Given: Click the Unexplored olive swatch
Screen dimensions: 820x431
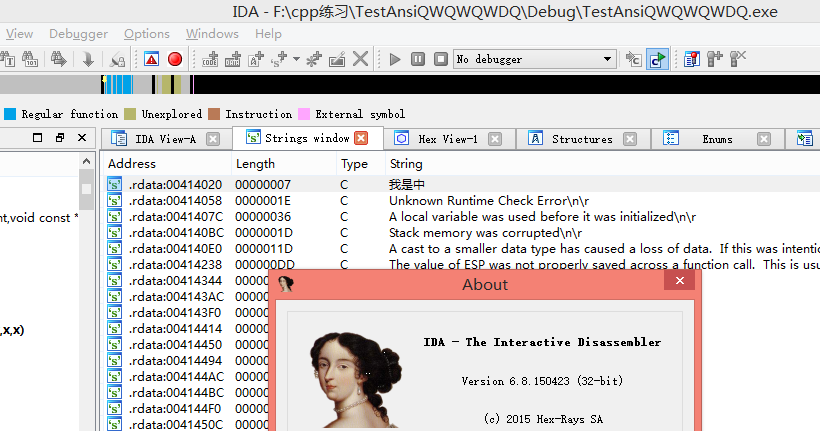Looking at the screenshot, I should click(130, 114).
